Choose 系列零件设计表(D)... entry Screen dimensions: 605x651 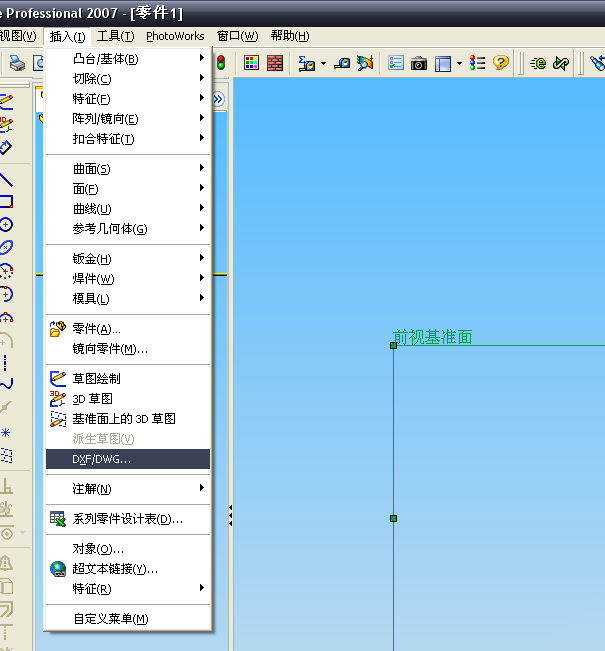pos(127,519)
